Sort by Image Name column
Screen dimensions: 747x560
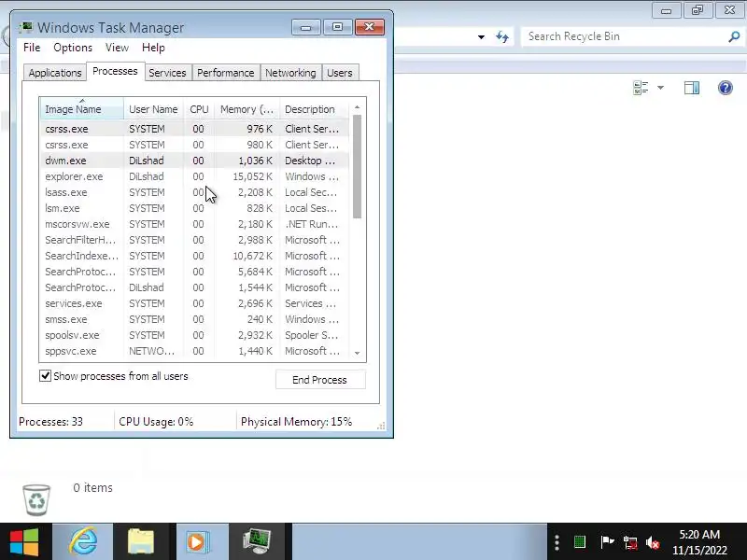tap(82, 109)
